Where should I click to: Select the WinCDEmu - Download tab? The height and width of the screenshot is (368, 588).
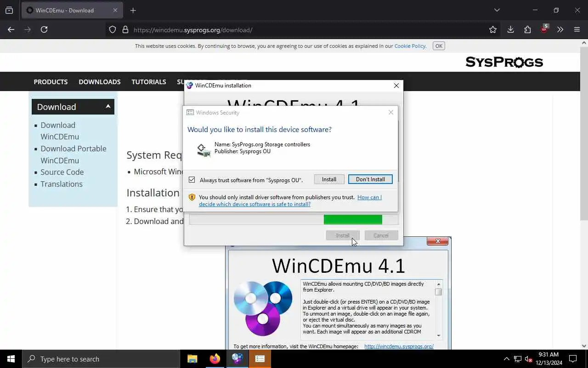coord(72,10)
